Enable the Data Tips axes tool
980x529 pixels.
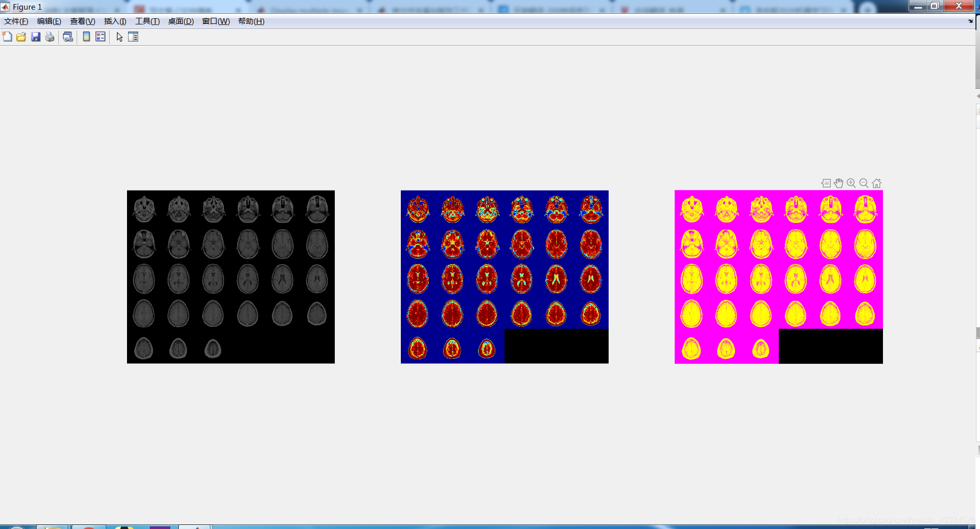826,183
